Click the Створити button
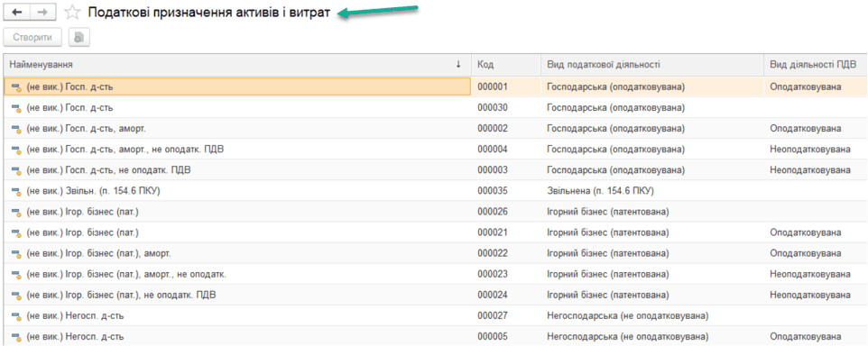The image size is (868, 346). (x=32, y=38)
